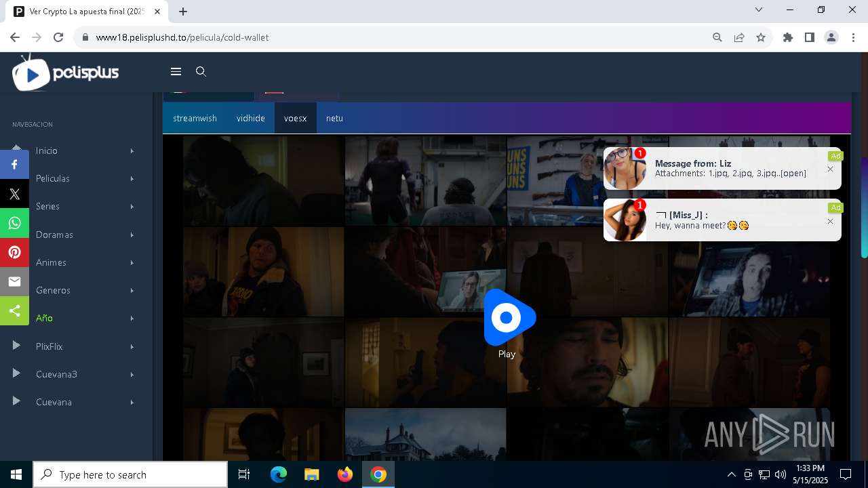Viewport: 868px width, 488px height.
Task: Close the 'Ver Crypto La apuesta final' tab
Action: 158,12
